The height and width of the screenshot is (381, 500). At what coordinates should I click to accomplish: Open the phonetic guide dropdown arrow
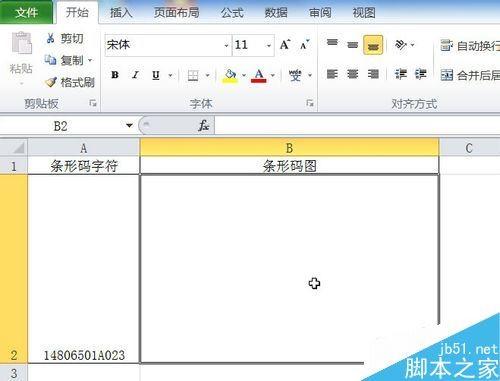[310, 75]
